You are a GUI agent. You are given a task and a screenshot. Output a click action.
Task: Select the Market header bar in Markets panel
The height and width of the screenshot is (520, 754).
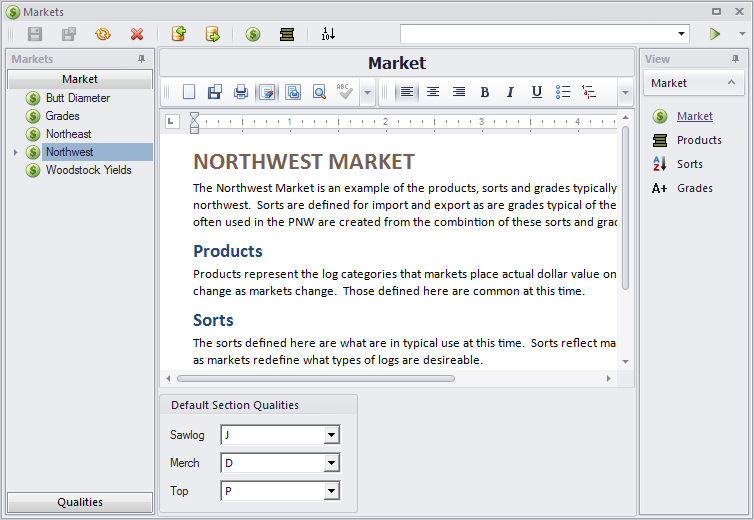click(x=80, y=79)
